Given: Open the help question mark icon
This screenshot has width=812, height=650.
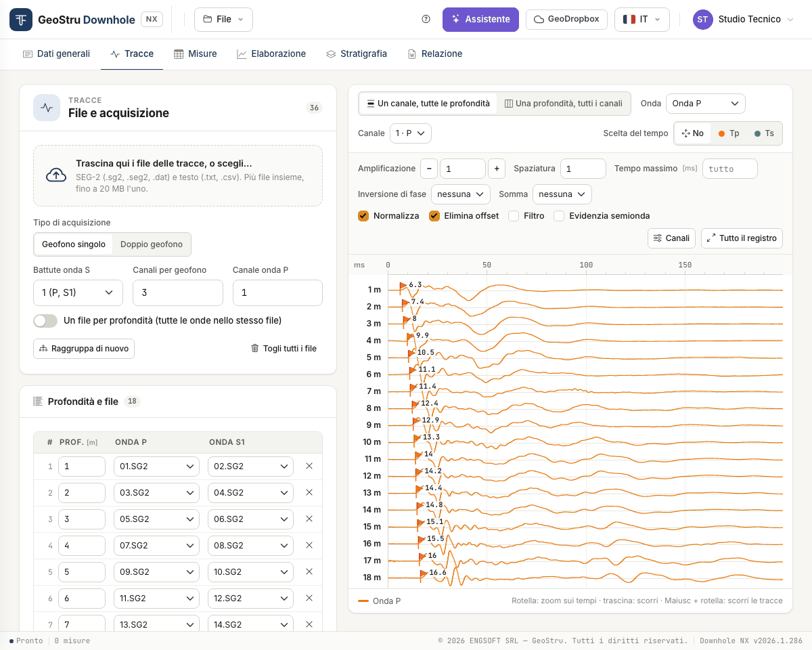Looking at the screenshot, I should 426,20.
